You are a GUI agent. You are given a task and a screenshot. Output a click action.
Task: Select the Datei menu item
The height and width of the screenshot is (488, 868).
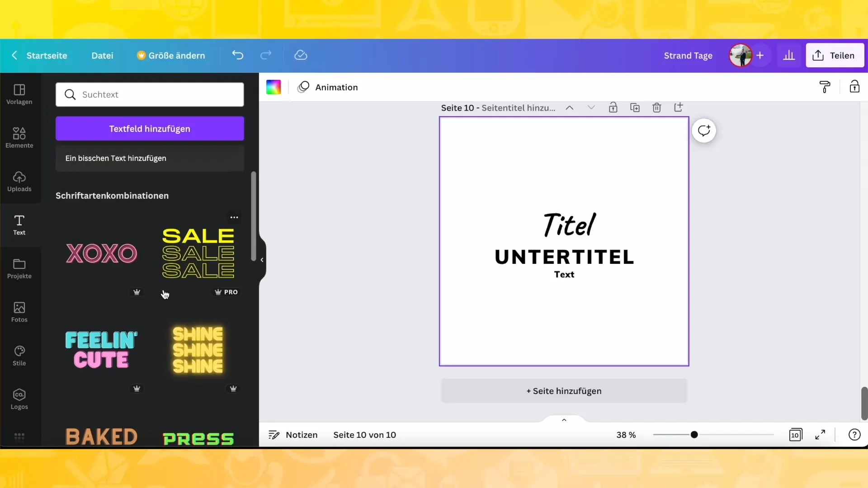[102, 56]
